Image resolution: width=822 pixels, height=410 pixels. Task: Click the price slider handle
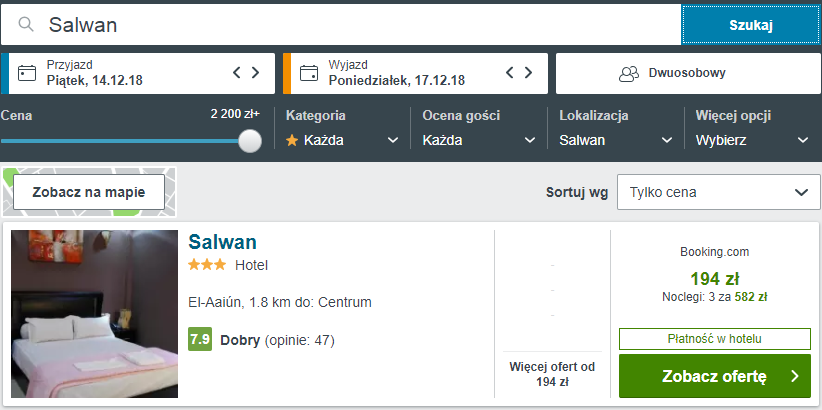[x=250, y=141]
